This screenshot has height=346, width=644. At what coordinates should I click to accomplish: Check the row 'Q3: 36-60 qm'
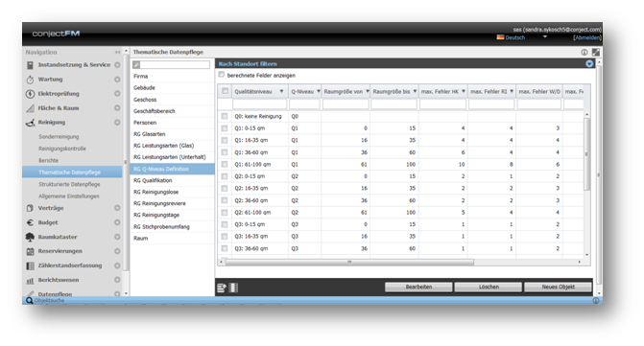(225, 248)
